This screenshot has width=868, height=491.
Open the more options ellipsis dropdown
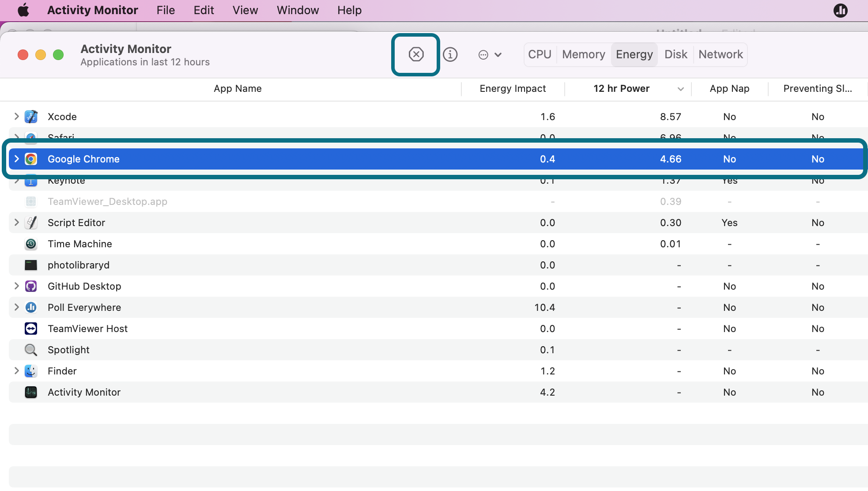coord(490,55)
